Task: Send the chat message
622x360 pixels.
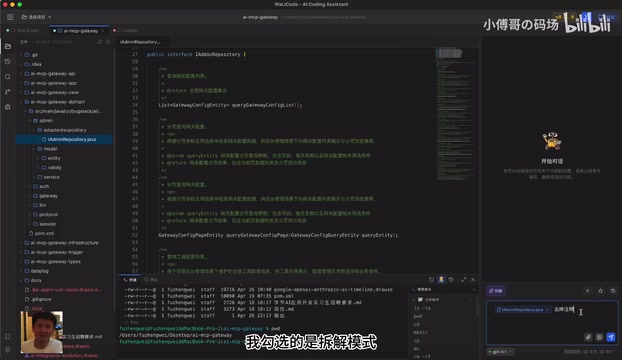Action: (611, 337)
